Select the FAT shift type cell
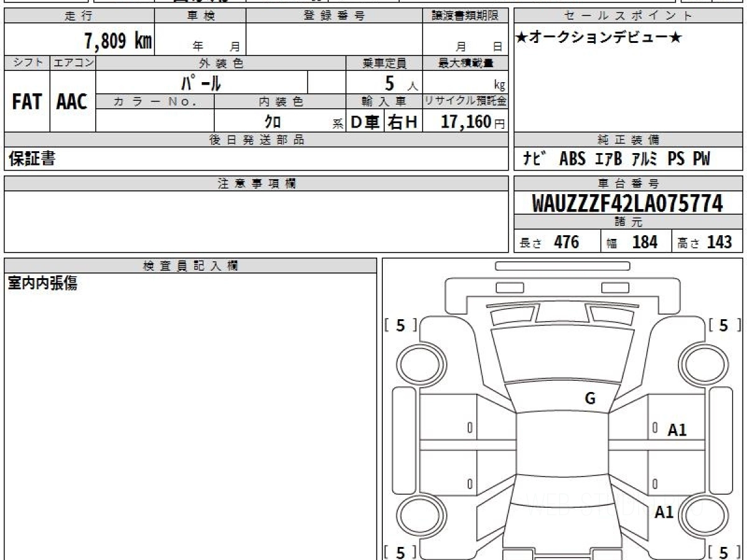The width and height of the screenshot is (747, 560). click(27, 102)
